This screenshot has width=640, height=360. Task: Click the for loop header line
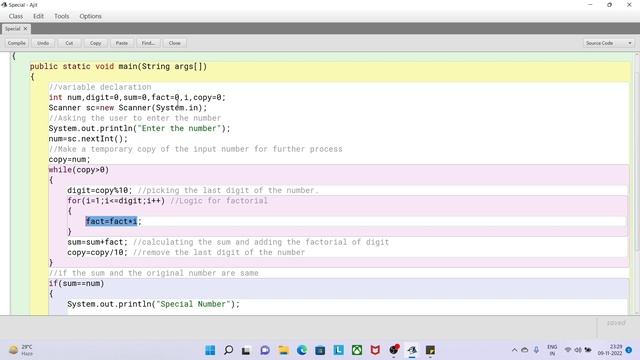(116, 201)
